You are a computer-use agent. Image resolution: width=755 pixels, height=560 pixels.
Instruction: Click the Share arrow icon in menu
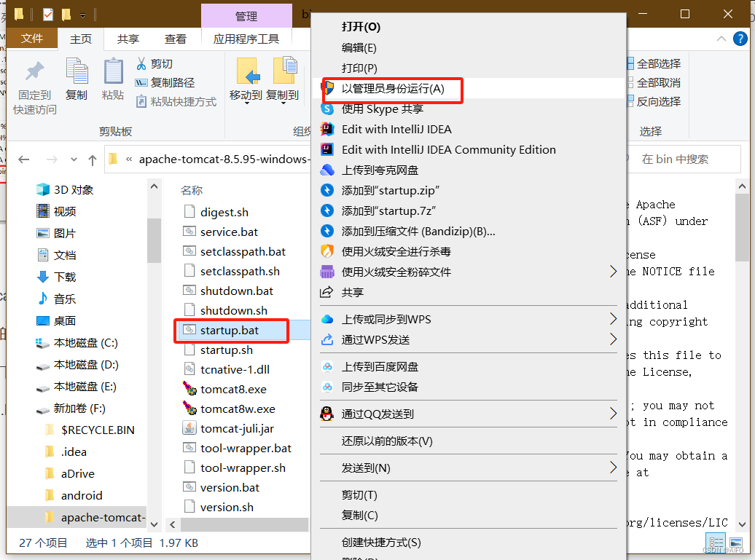click(327, 292)
